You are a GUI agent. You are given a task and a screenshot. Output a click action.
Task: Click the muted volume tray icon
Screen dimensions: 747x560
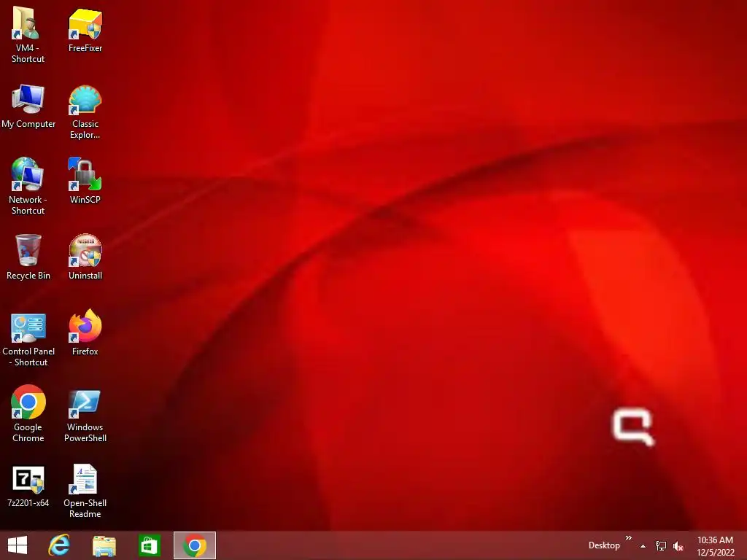pos(678,546)
